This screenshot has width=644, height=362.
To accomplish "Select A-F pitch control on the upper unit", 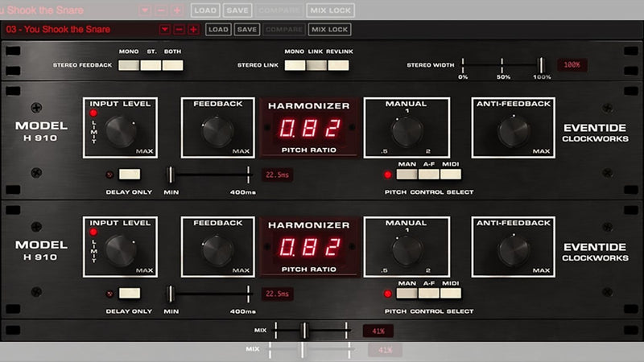I will (429, 174).
